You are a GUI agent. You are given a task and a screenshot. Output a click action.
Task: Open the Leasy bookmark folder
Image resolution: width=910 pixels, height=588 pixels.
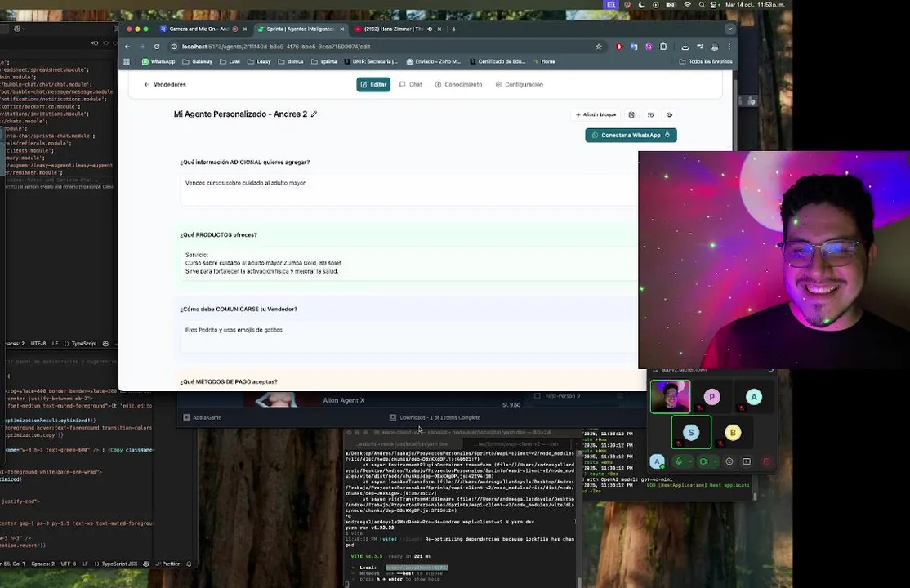tap(260, 61)
